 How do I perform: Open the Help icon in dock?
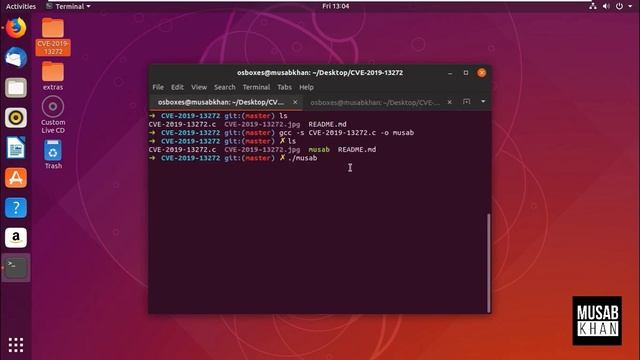coord(16,207)
